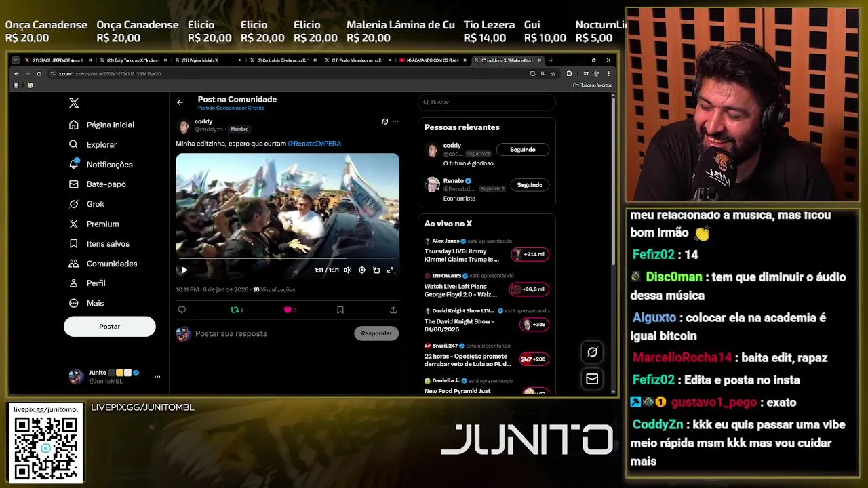This screenshot has width=868, height=488.
Task: Bookmark this page star icon
Action: click(553, 73)
